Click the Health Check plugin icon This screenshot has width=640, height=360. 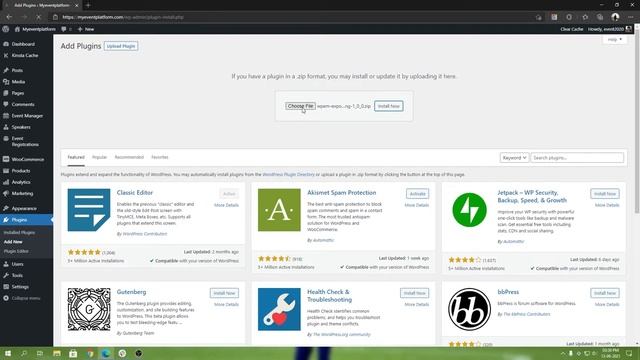point(279,309)
